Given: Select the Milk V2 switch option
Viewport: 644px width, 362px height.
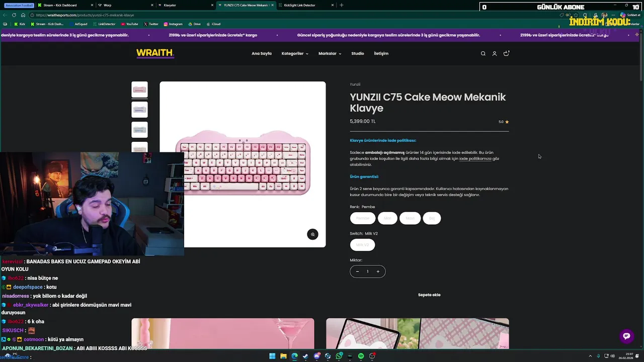Looking at the screenshot, I should (x=363, y=245).
